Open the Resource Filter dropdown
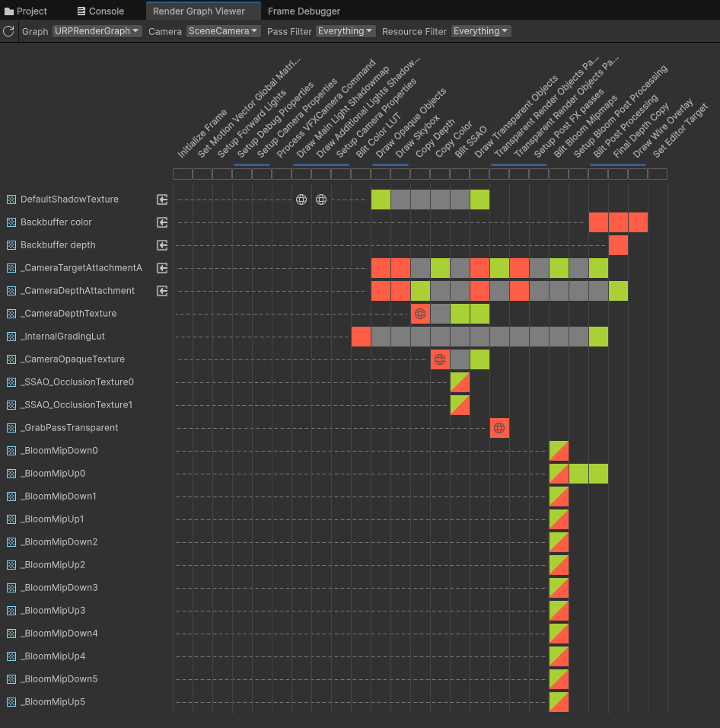 [481, 31]
